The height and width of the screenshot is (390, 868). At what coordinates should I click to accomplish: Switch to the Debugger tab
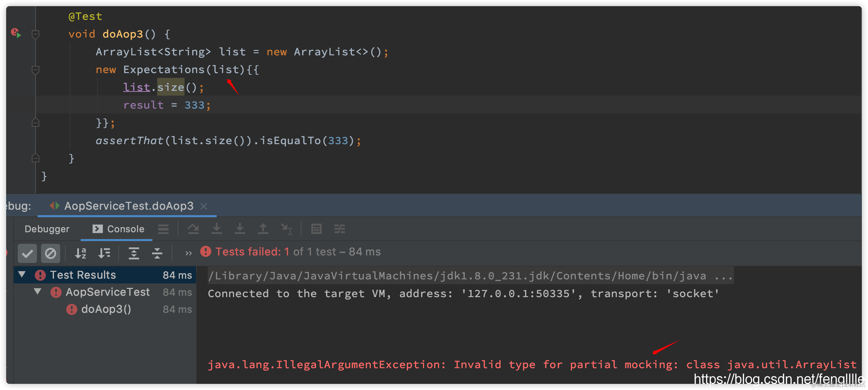point(47,229)
